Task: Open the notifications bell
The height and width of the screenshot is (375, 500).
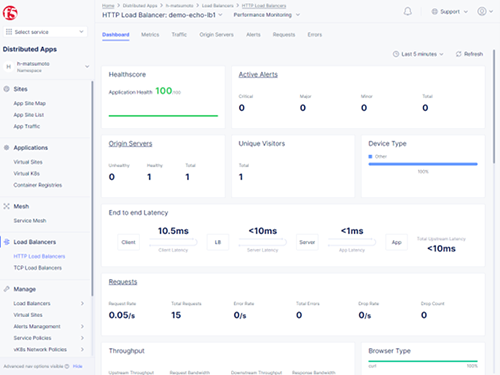Action: click(407, 12)
